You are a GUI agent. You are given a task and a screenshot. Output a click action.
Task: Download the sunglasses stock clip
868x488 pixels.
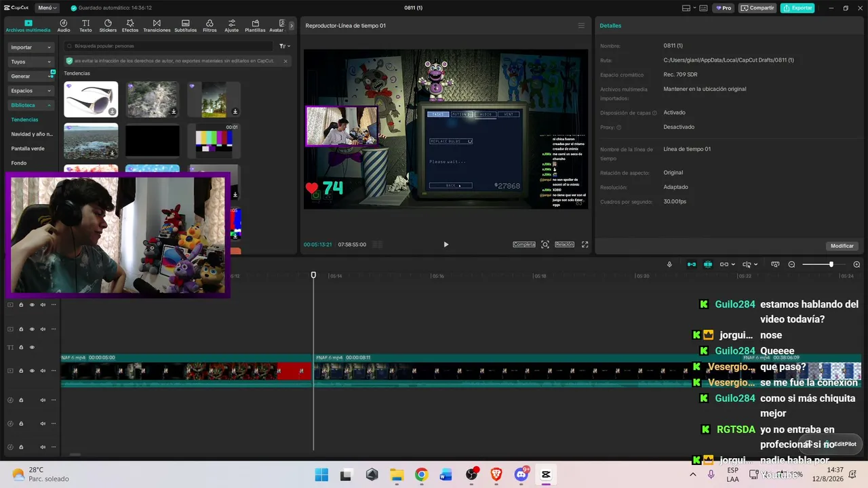point(113,112)
